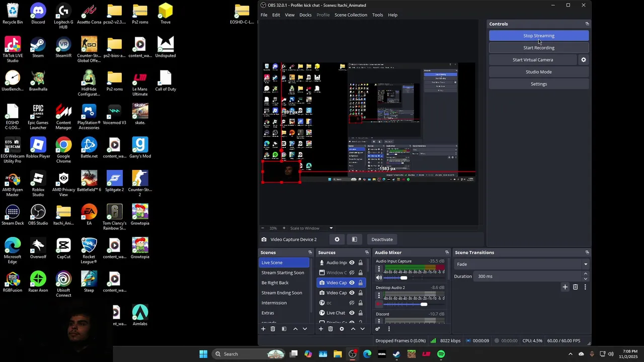
Task: Increase transition duration with up arrow
Action: click(x=585, y=274)
